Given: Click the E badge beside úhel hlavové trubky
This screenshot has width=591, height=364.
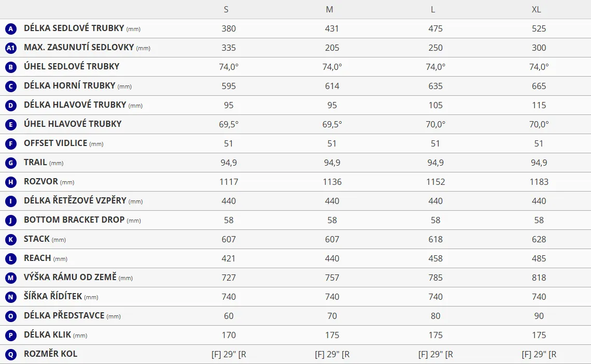Looking at the screenshot, I should pyautogui.click(x=11, y=125).
